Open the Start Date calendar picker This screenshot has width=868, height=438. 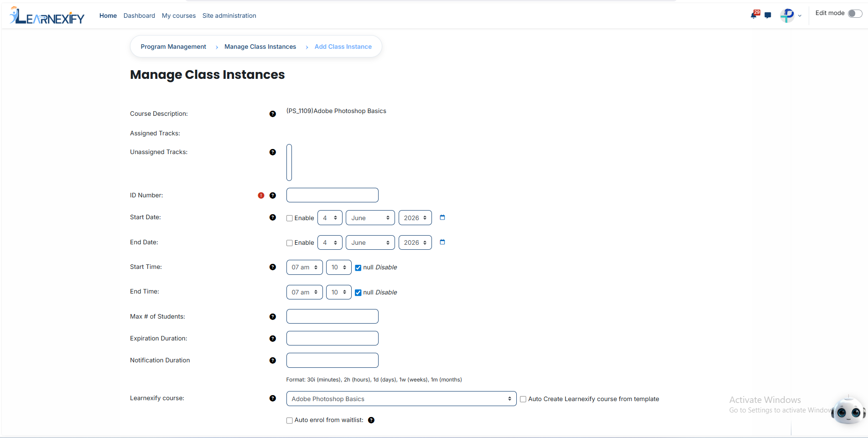(x=442, y=217)
